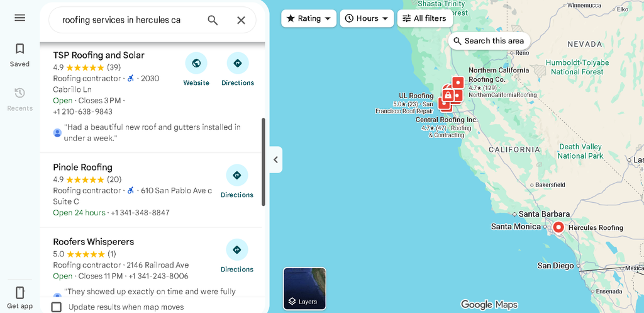The width and height of the screenshot is (644, 313).
Task: Click TSP Roofing wheelchair accessibility icon
Action: tap(131, 78)
